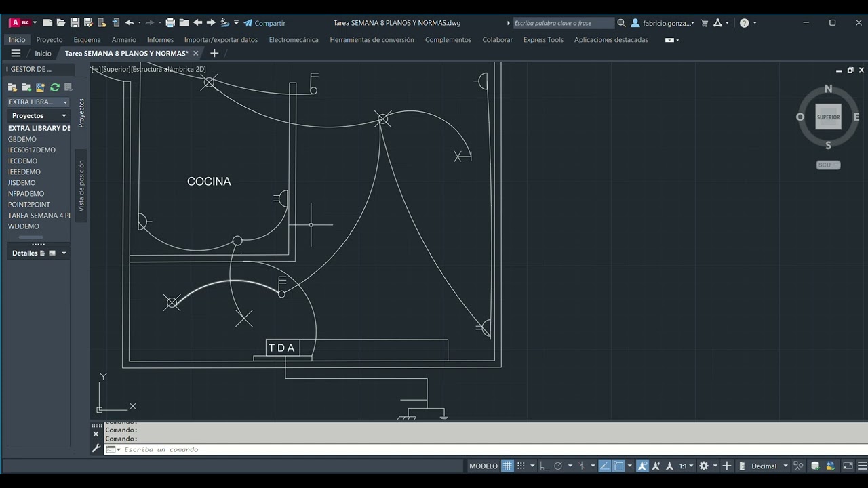
Task: Toggle object snap square icon
Action: [618, 466]
